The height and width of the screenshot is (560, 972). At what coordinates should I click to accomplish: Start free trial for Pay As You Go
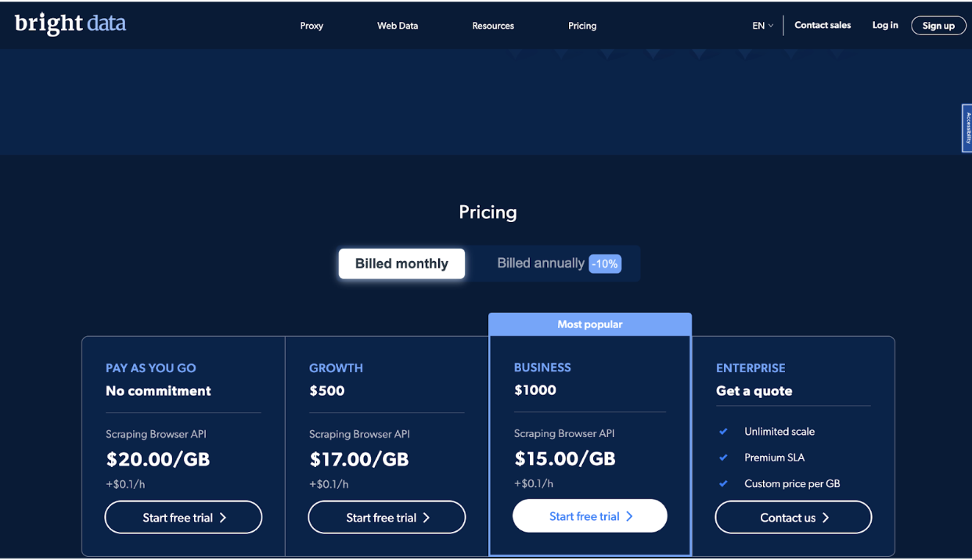point(183,517)
